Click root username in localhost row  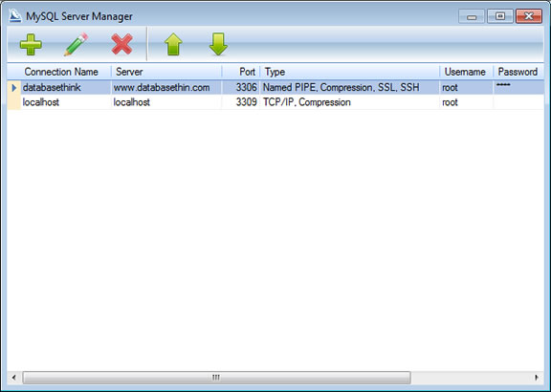pos(466,102)
